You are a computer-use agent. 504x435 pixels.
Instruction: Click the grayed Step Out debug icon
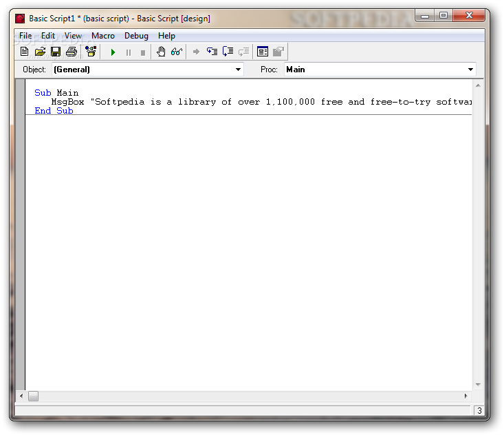(x=243, y=52)
